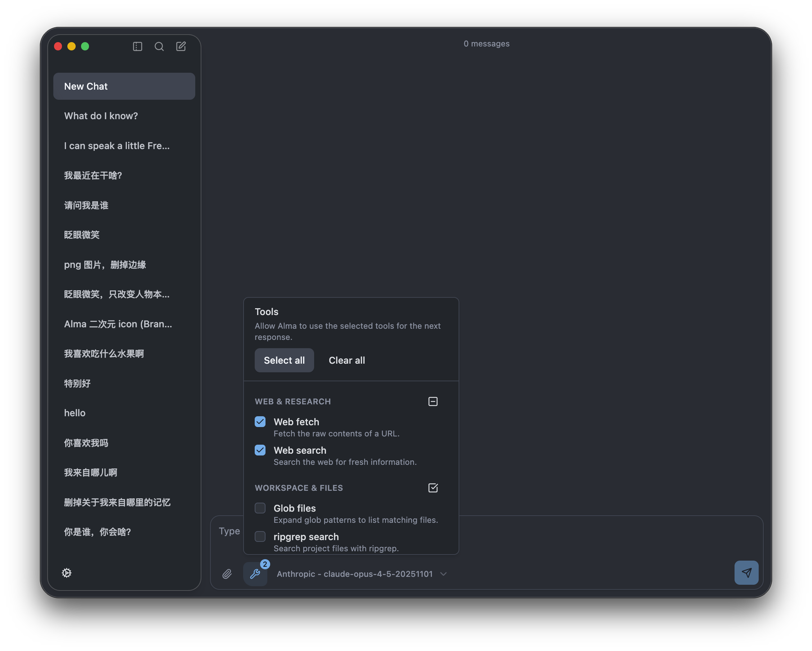Click the Select all button
812x651 pixels.
pyautogui.click(x=284, y=360)
